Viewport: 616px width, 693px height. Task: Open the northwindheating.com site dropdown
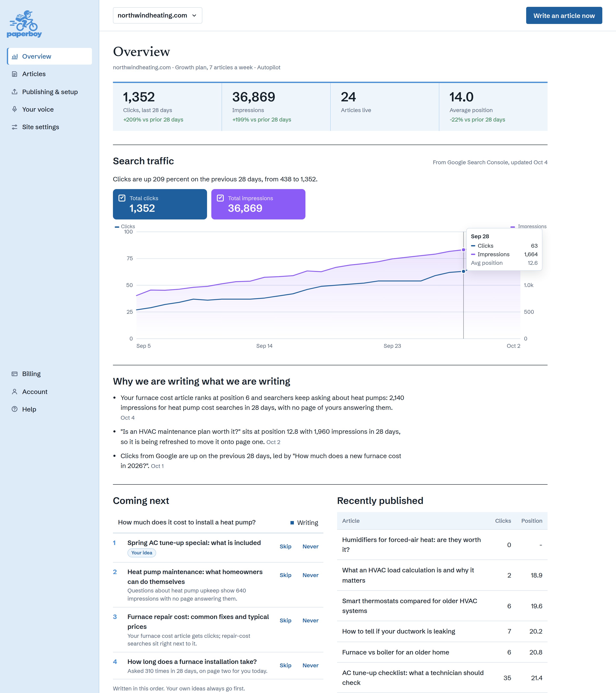157,15
